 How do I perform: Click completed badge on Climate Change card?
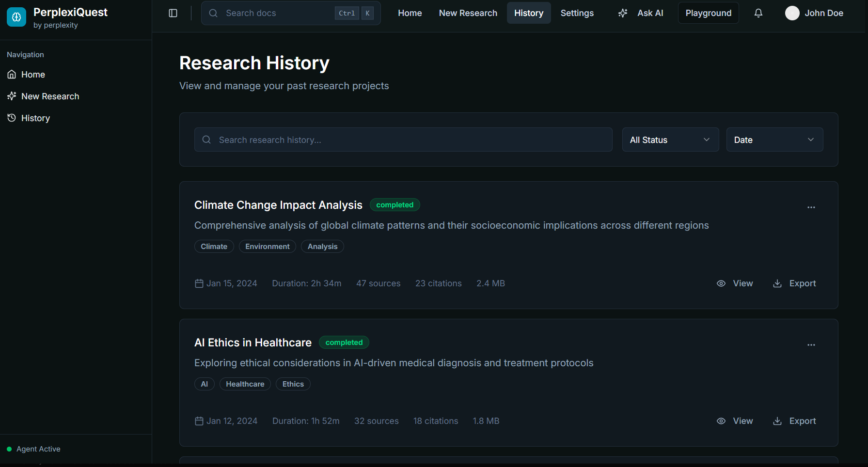coord(395,205)
